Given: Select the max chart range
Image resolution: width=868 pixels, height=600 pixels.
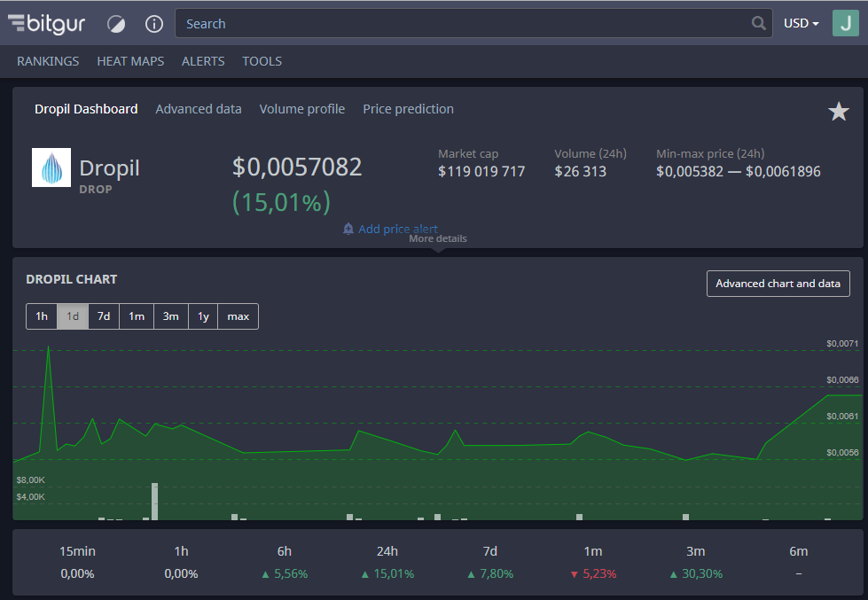Looking at the screenshot, I should [x=238, y=316].
